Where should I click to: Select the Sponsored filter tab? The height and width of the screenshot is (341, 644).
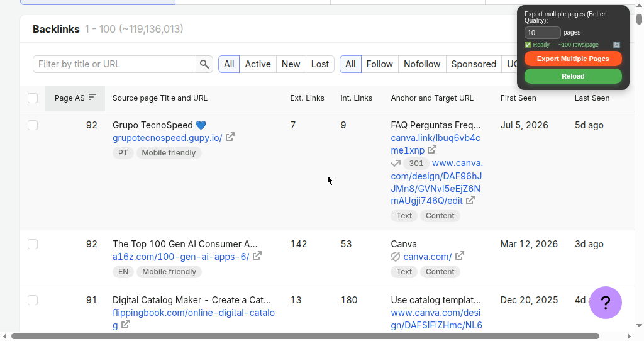(474, 64)
